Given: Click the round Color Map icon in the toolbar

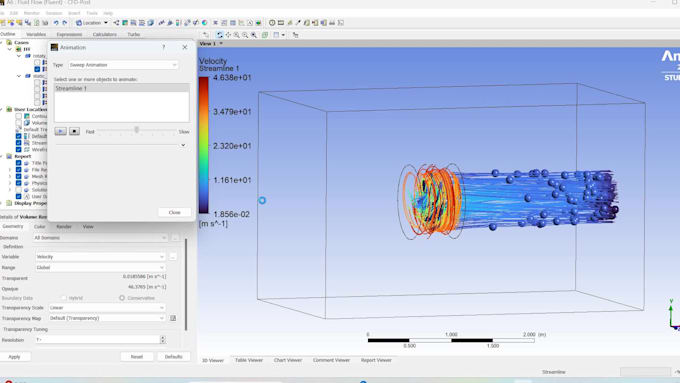Looking at the screenshot, I should pos(205,23).
